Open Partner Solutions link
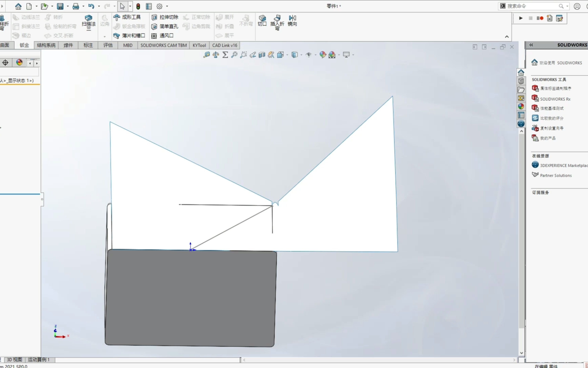 552,175
